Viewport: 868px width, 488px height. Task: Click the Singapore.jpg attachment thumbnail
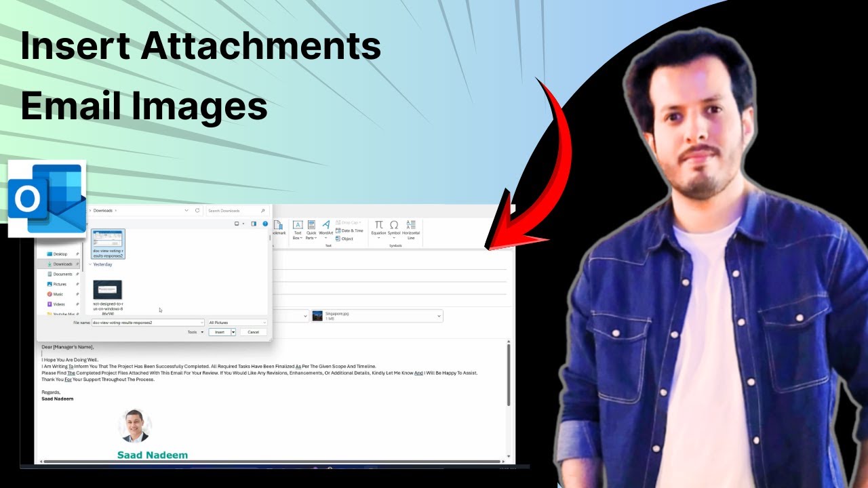317,317
